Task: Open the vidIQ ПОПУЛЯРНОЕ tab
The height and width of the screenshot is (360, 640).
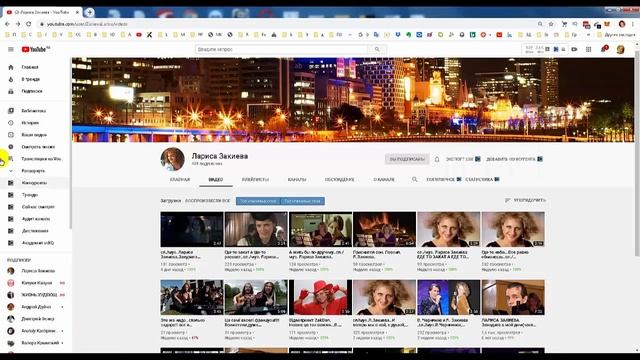Action: click(444, 180)
